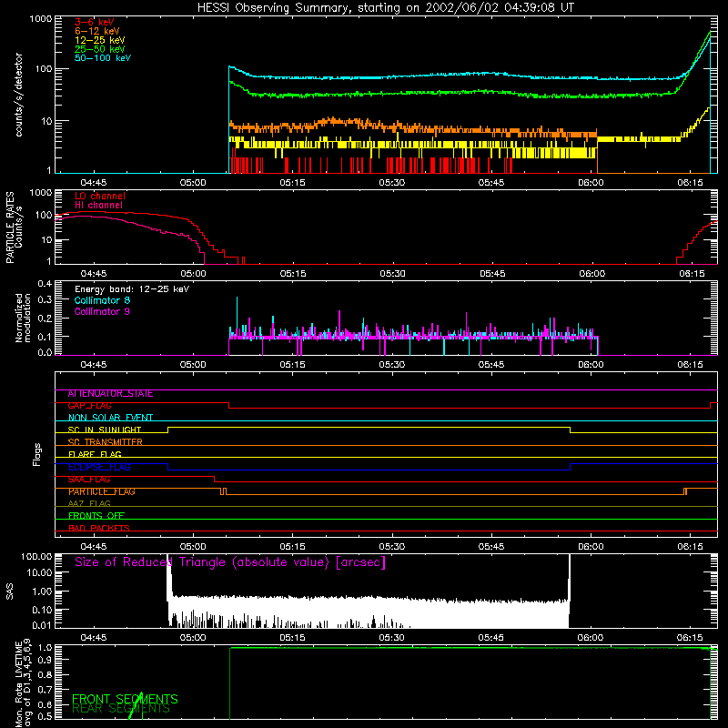Image resolution: width=728 pixels, height=728 pixels.
Task: Select the yellow '12-25 keV' legend label
Action: click(x=100, y=40)
